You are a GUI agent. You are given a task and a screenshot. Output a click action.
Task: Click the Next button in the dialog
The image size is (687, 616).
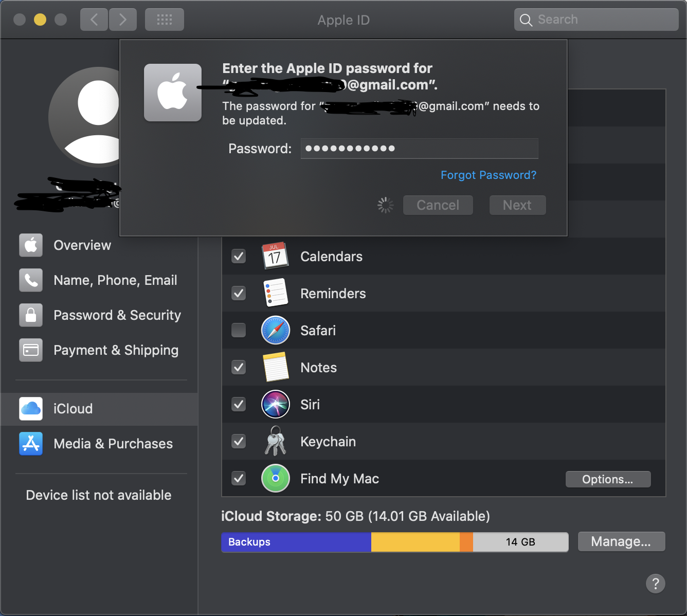[517, 205]
